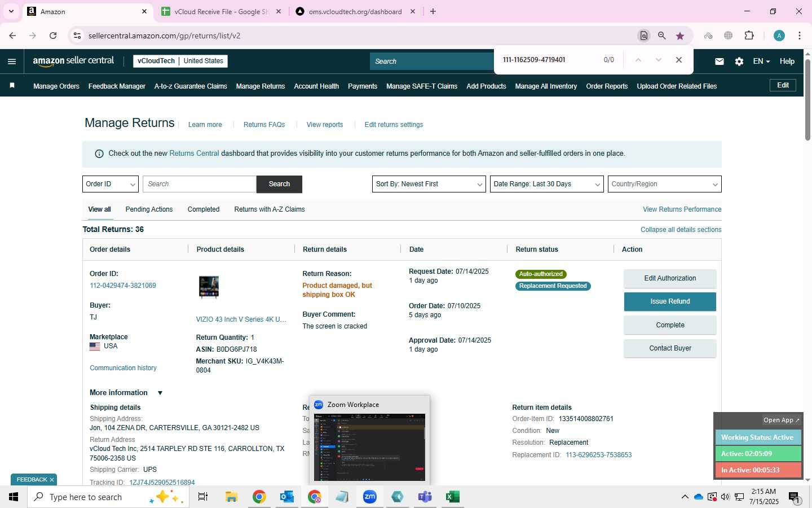Open Account Health in navigation bar
Image resolution: width=812 pixels, height=508 pixels.
coord(316,86)
